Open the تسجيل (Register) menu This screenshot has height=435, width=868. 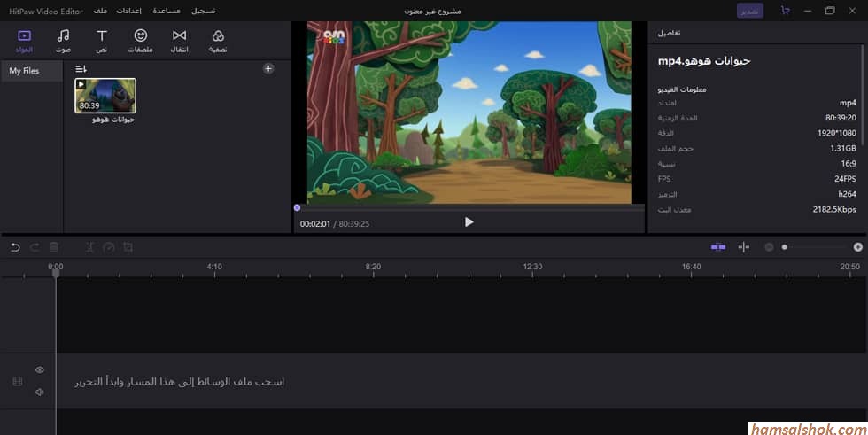pos(203,11)
